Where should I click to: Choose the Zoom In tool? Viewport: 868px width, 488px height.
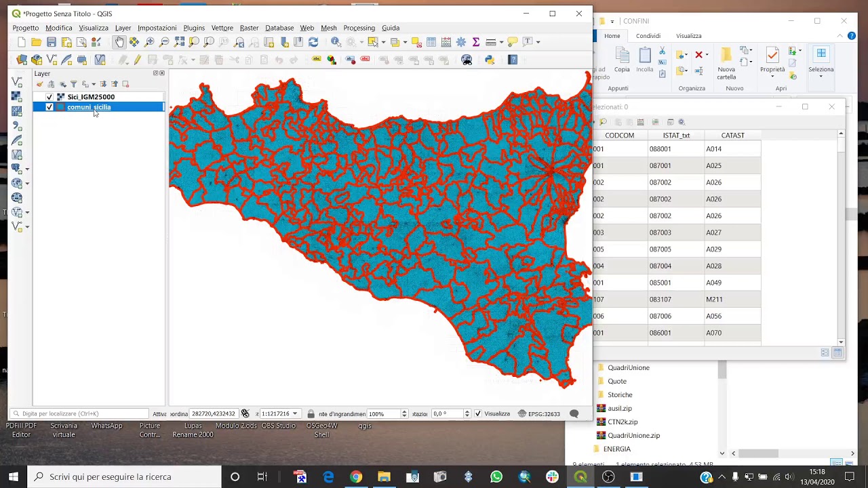pyautogui.click(x=149, y=42)
